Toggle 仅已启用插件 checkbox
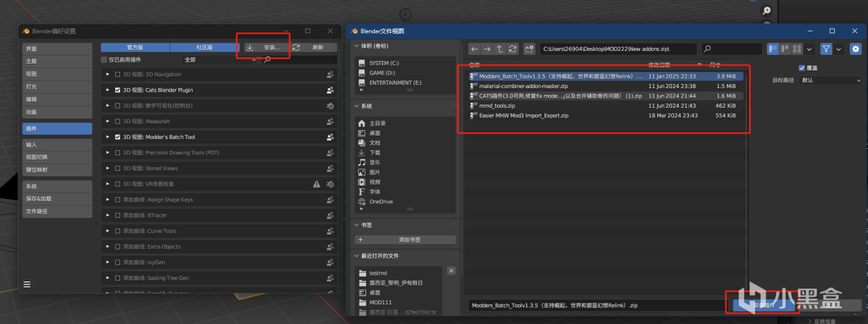The height and width of the screenshot is (324, 868). click(104, 60)
